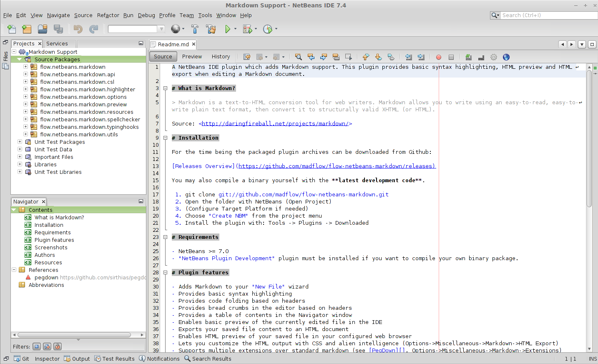This screenshot has width=598, height=364.
Task: Click the New Project toolbar icon
Action: [x=27, y=29]
